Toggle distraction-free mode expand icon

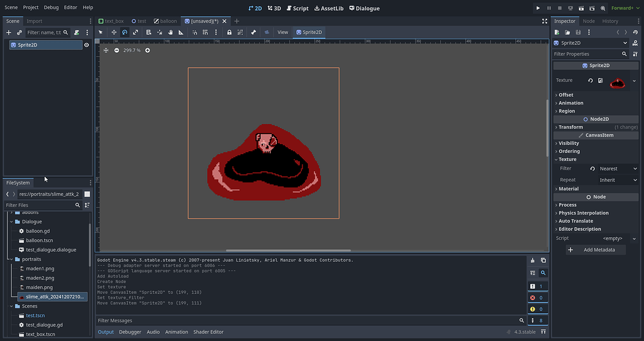pos(545,21)
